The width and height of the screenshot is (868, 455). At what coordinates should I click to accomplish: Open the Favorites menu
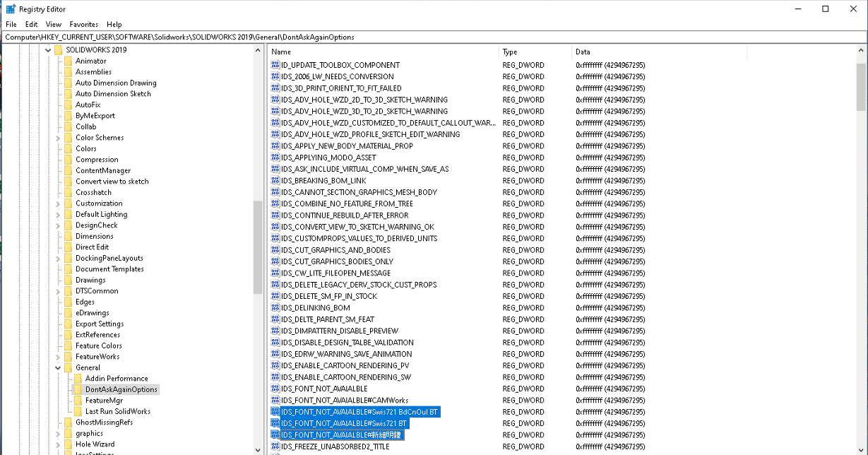(x=84, y=24)
